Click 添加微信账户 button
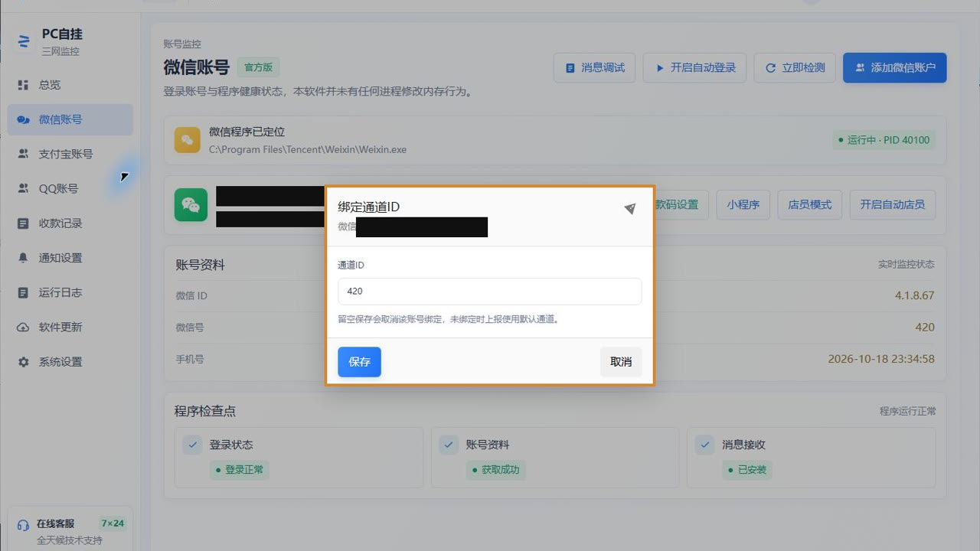 (x=895, y=67)
